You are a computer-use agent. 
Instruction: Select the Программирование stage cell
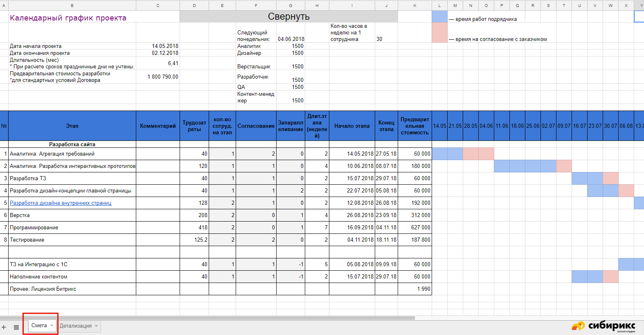72,228
